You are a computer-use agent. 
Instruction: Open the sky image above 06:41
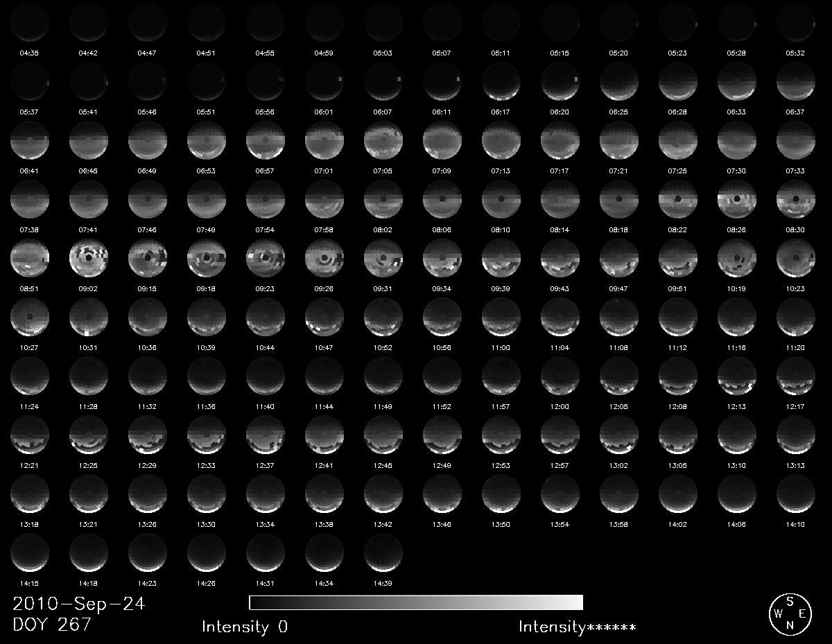point(30,141)
